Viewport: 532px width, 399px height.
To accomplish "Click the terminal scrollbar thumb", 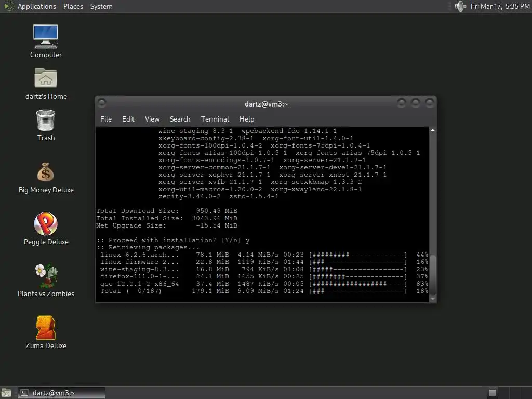I will coord(433,275).
